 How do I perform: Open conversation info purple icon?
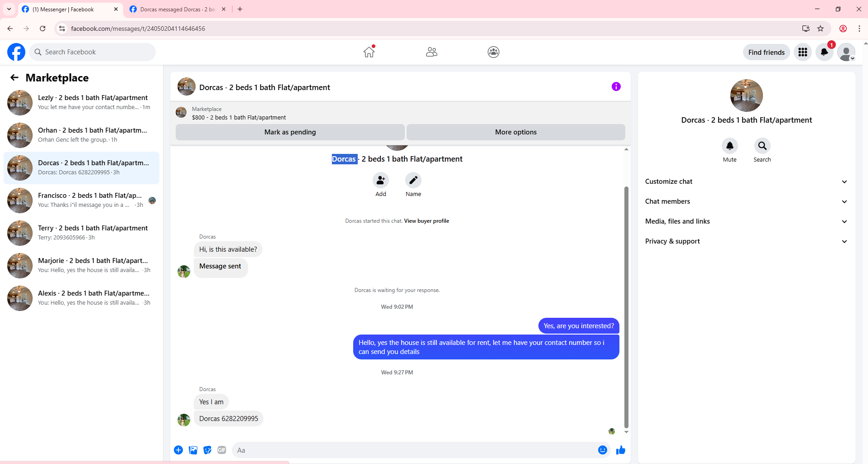tap(616, 86)
